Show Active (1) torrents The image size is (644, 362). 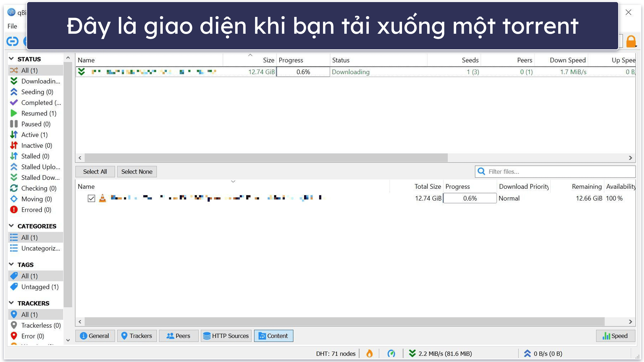tap(36, 135)
